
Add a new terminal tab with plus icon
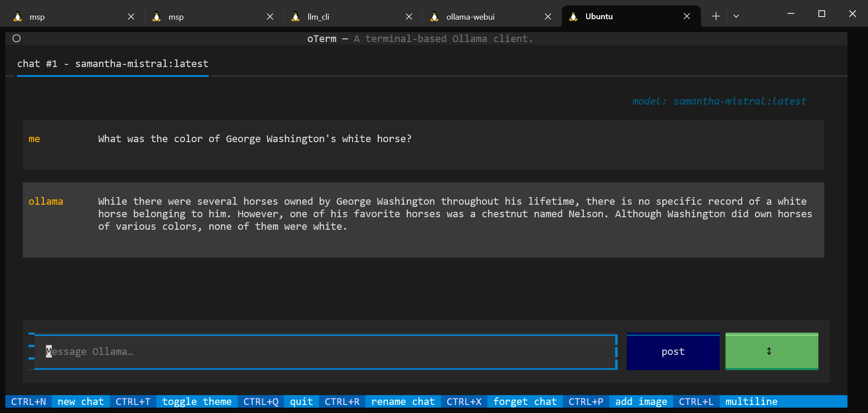tap(716, 17)
